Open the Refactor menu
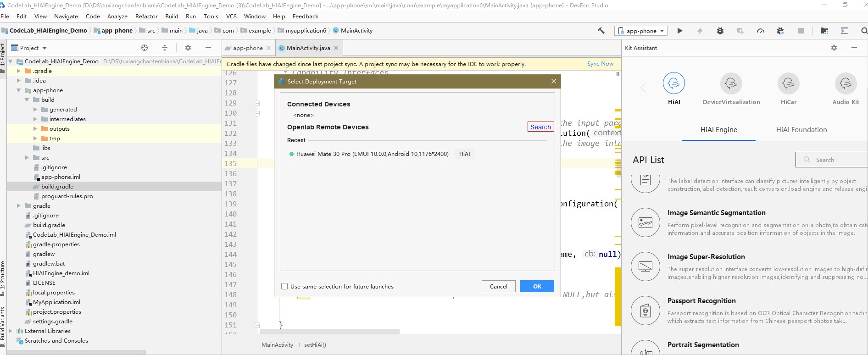Image resolution: width=868 pixels, height=355 pixels. [x=146, y=16]
